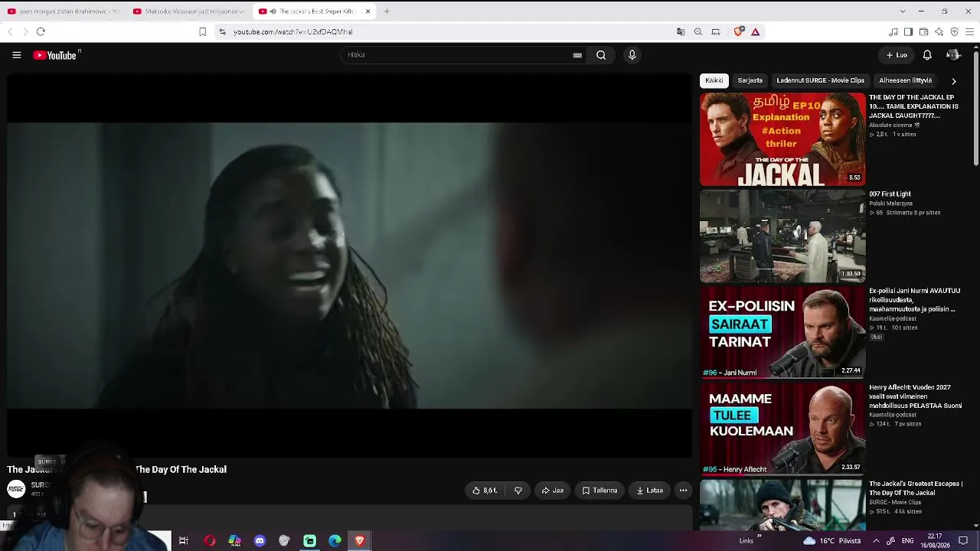The image size is (980, 551).
Task: Open the Brave Wallet icon
Action: [x=923, y=32]
